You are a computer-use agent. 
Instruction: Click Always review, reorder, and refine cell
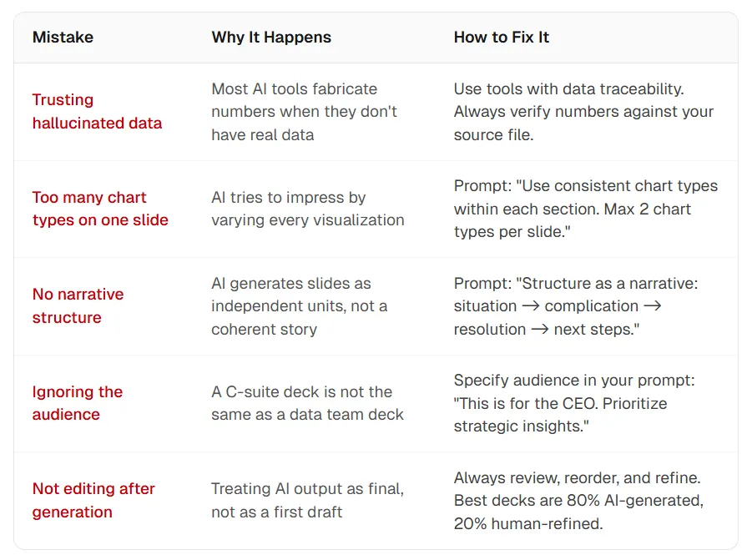[578, 500]
